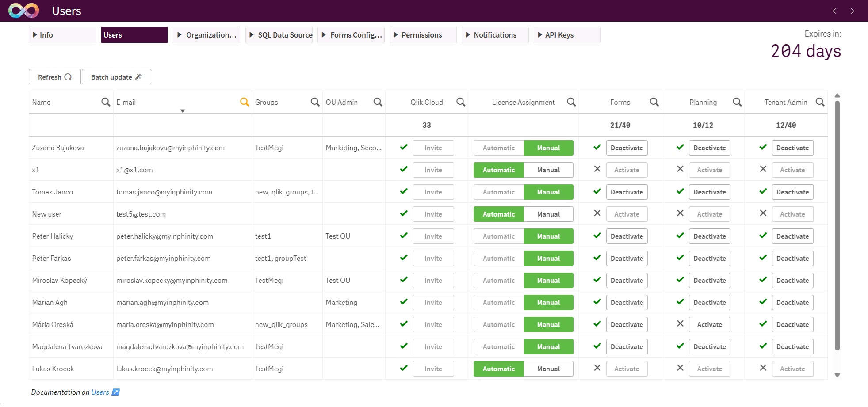Select the Users tab
The image size is (868, 407).
pyautogui.click(x=134, y=35)
